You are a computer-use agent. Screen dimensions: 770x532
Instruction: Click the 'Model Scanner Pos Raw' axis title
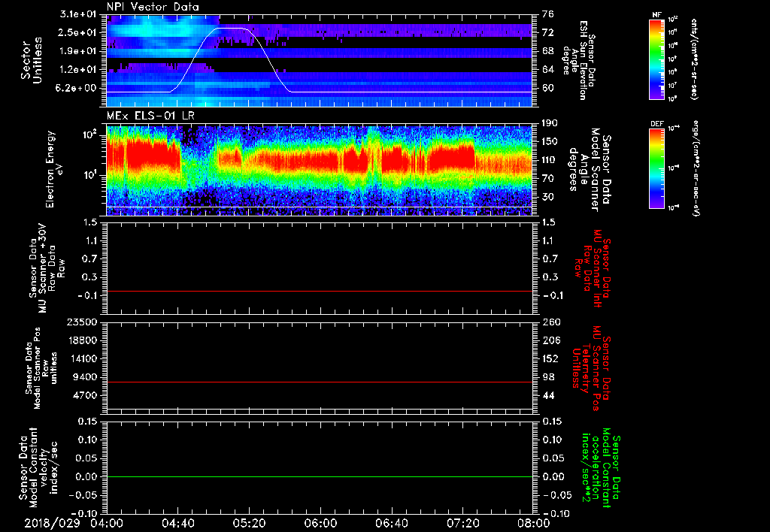coord(41,368)
